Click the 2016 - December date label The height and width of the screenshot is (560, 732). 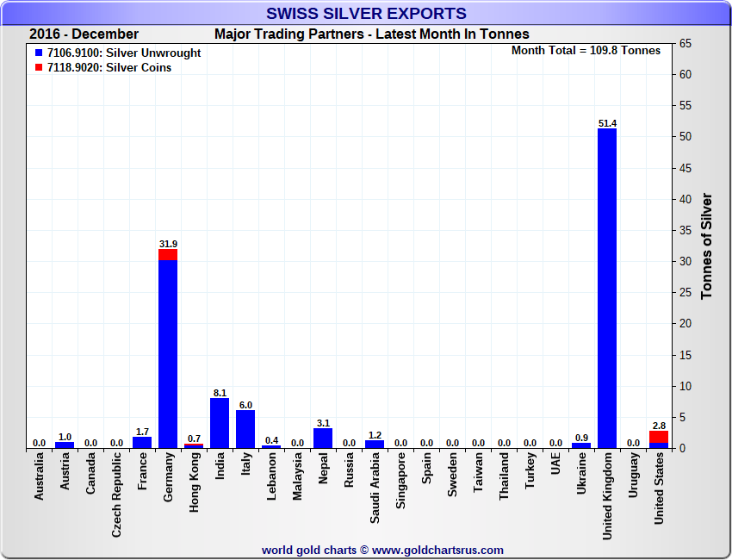click(x=84, y=34)
